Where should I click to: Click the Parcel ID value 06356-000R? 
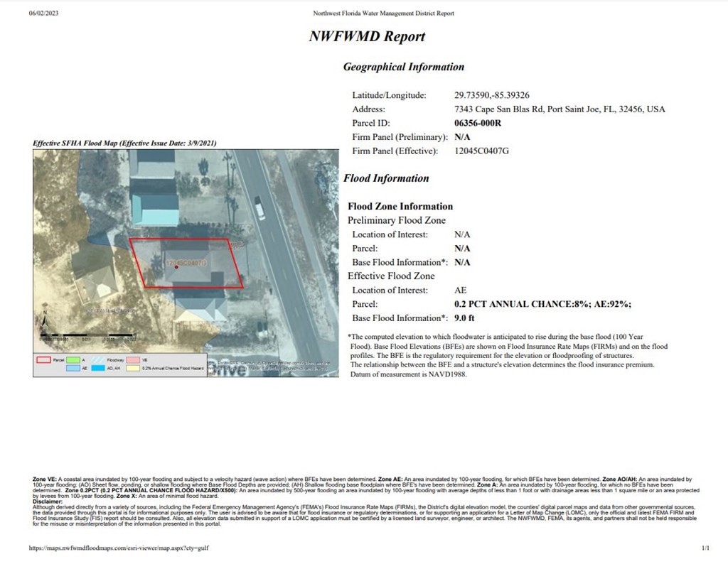[x=478, y=124]
